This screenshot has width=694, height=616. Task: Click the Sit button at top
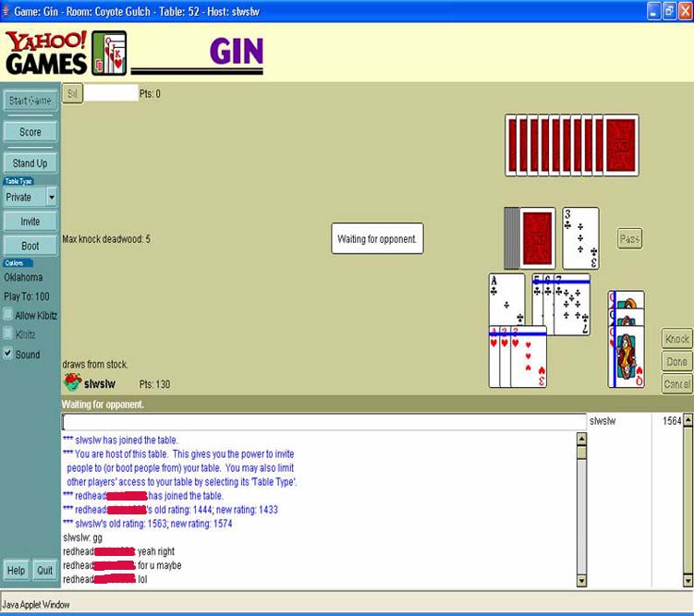coord(72,94)
